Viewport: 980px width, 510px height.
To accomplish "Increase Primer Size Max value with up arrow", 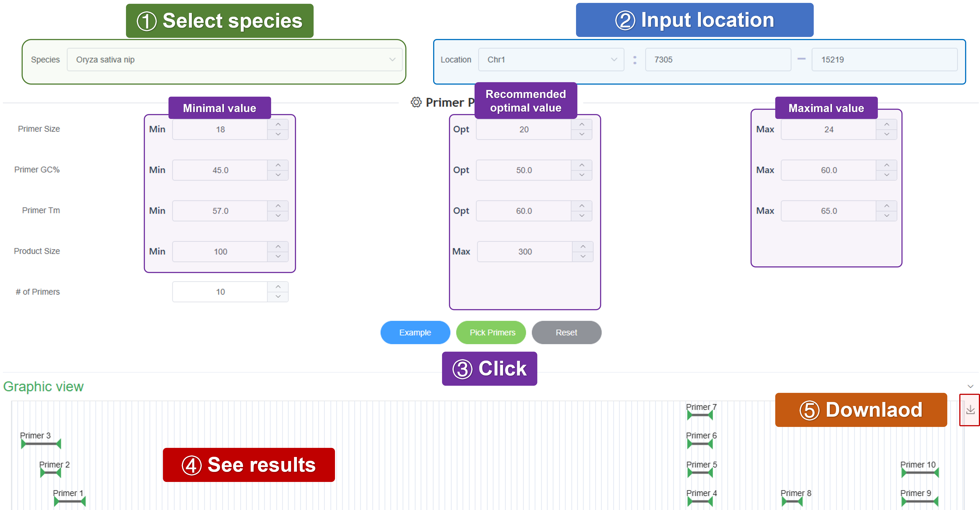I will click(x=887, y=124).
